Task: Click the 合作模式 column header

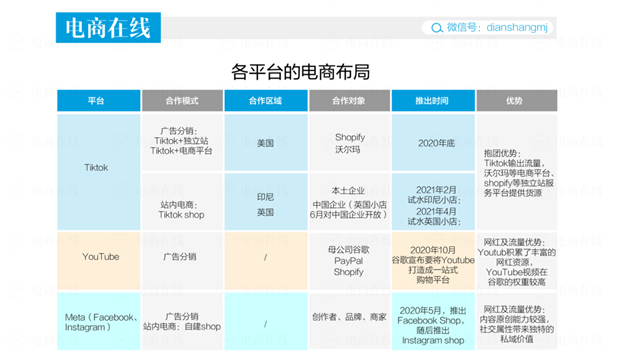Action: click(x=182, y=100)
